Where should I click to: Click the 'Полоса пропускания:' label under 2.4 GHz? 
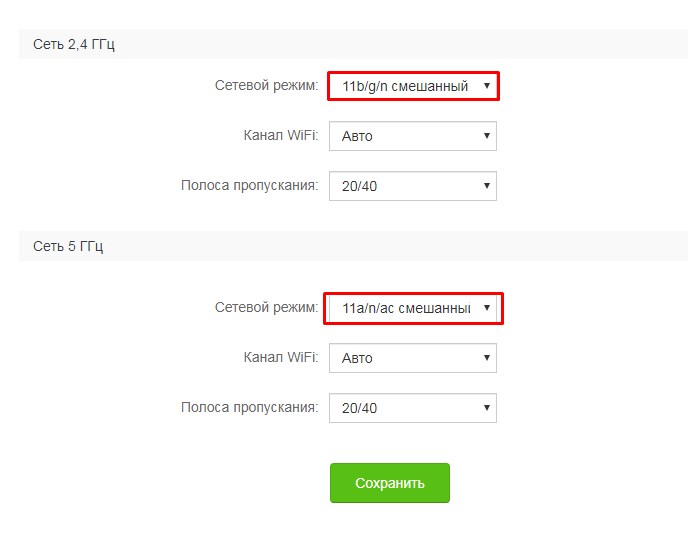coord(249,185)
